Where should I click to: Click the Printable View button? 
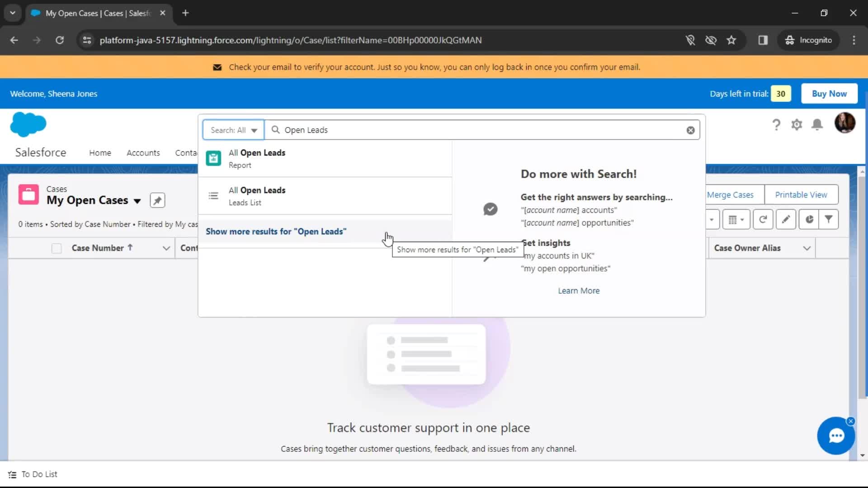pyautogui.click(x=801, y=195)
